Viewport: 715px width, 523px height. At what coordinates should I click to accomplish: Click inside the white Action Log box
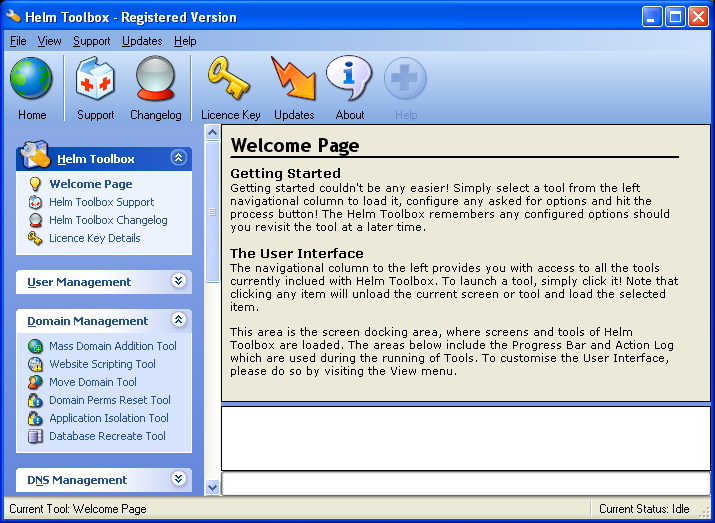click(466, 438)
